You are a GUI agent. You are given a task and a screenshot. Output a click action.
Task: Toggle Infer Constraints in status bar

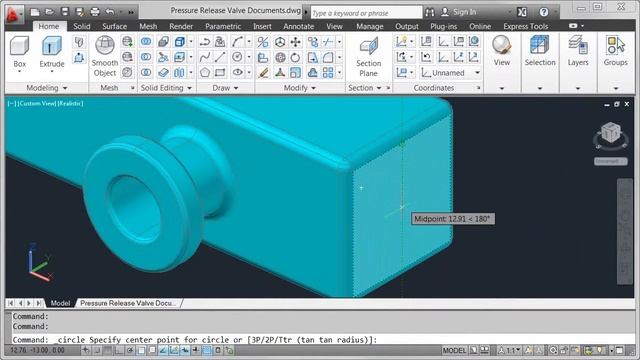[86, 350]
